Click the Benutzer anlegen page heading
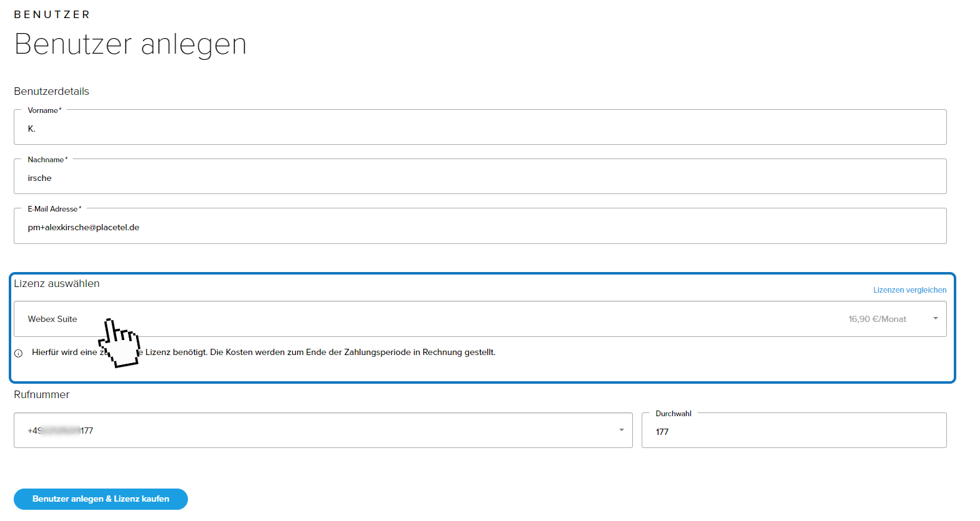980x521 pixels. point(130,44)
